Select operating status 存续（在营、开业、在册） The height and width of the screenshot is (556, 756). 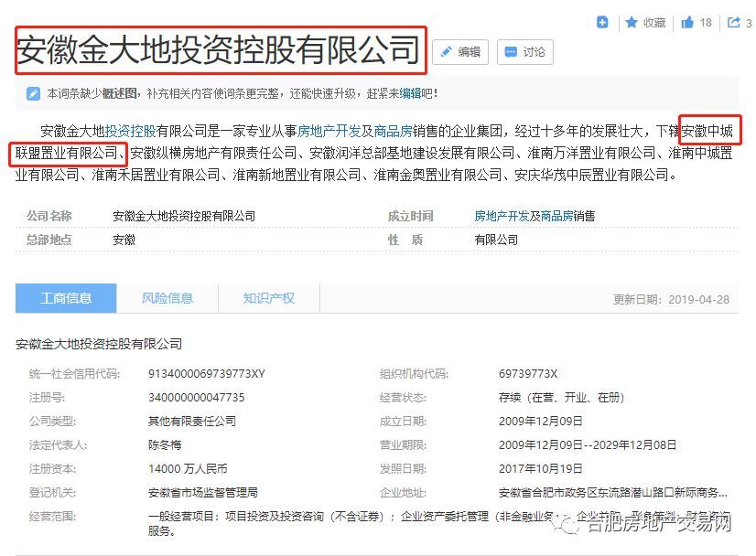[562, 398]
